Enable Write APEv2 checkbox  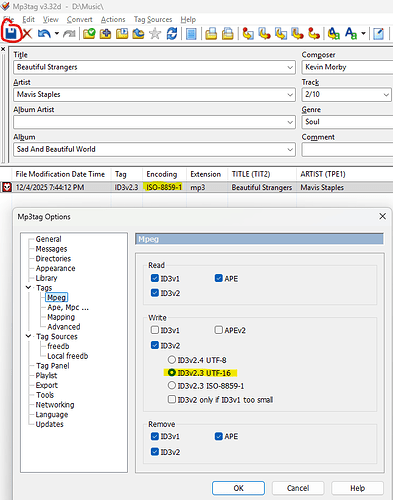tap(218, 330)
